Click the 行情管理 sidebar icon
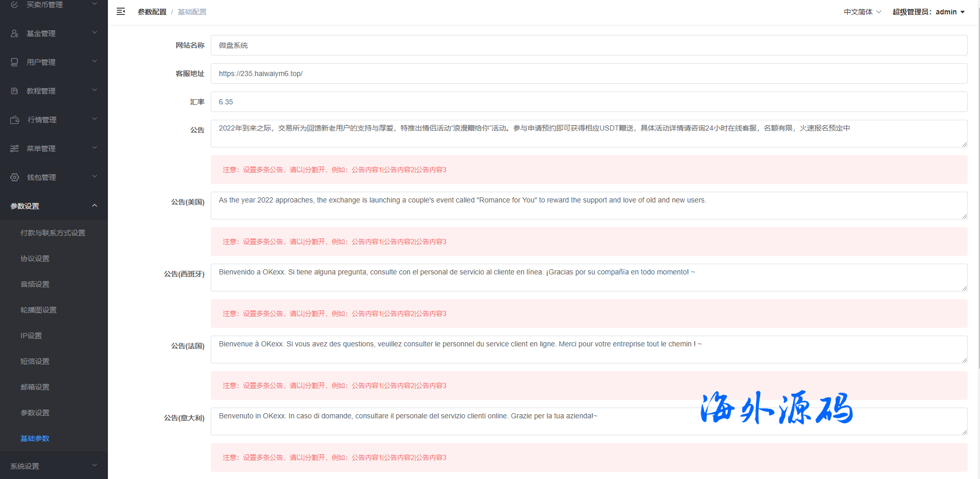The image size is (980, 479). [15, 120]
